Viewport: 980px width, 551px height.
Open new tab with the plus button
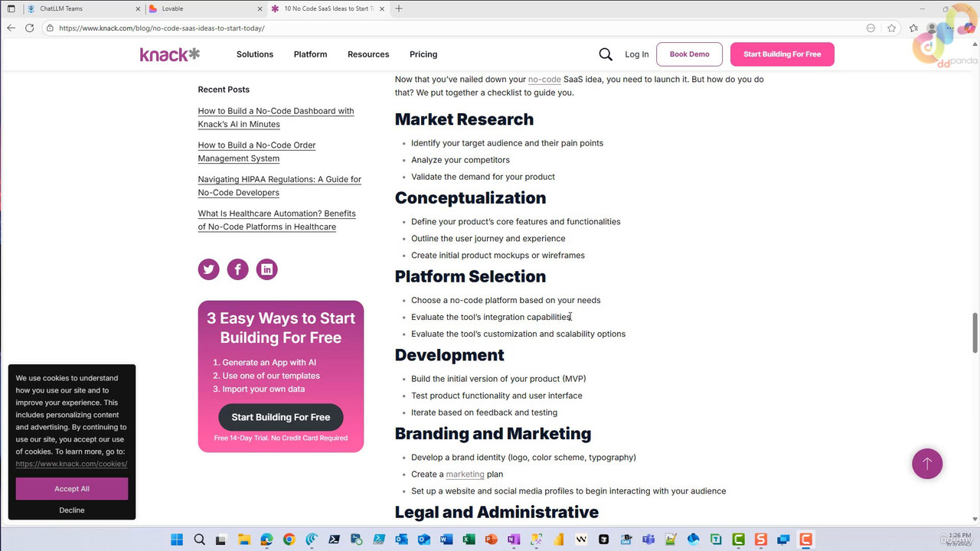click(399, 8)
